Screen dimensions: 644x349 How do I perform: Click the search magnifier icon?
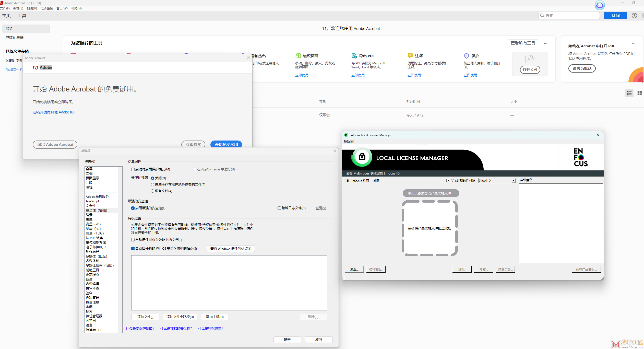(x=542, y=16)
